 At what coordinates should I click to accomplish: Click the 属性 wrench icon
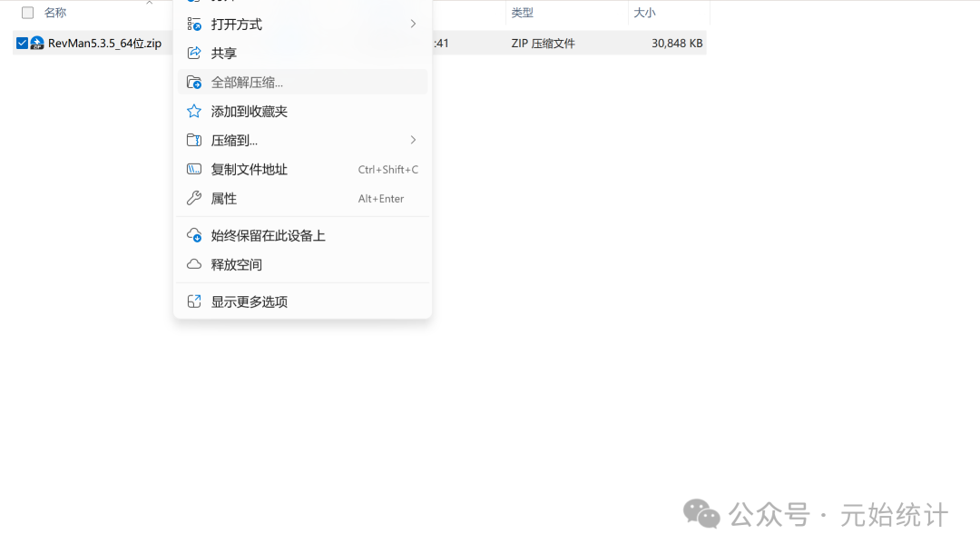193,198
